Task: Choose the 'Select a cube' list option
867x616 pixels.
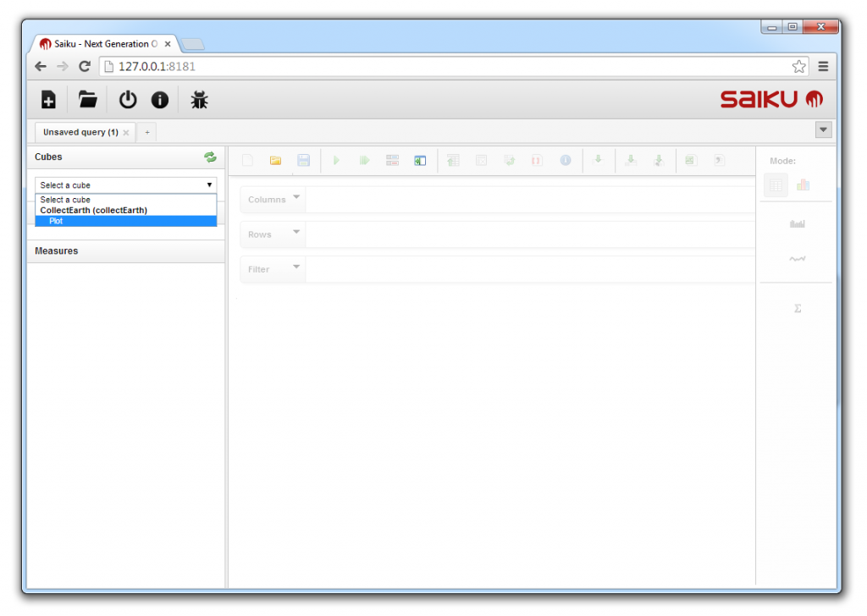Action: (x=126, y=200)
